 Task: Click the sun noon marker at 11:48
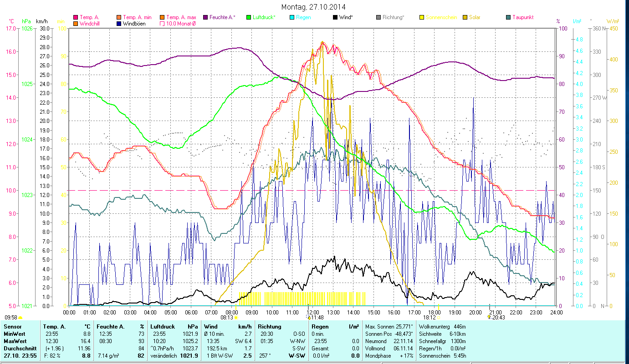coord(309,317)
